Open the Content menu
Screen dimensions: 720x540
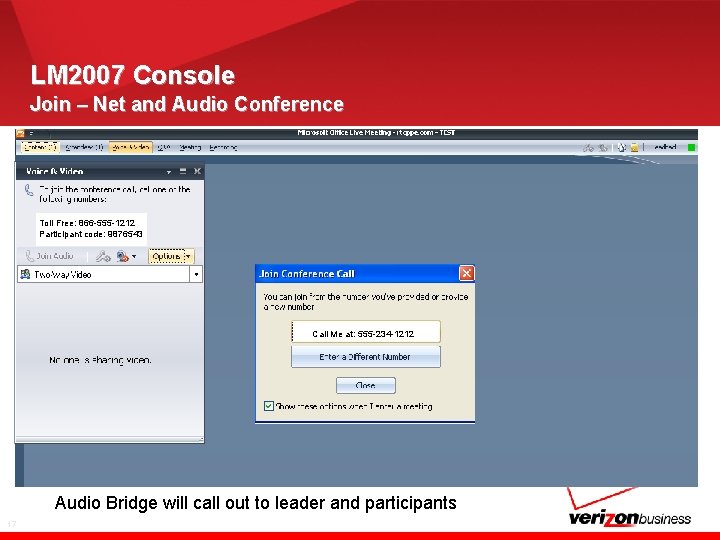click(x=40, y=147)
